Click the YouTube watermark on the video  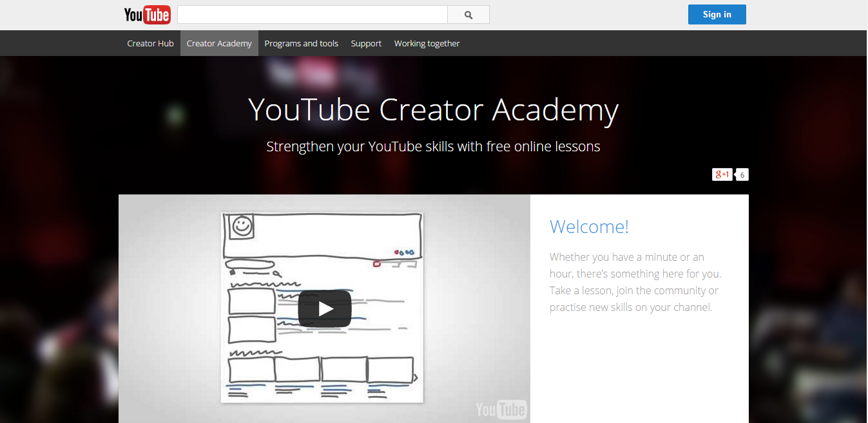501,409
